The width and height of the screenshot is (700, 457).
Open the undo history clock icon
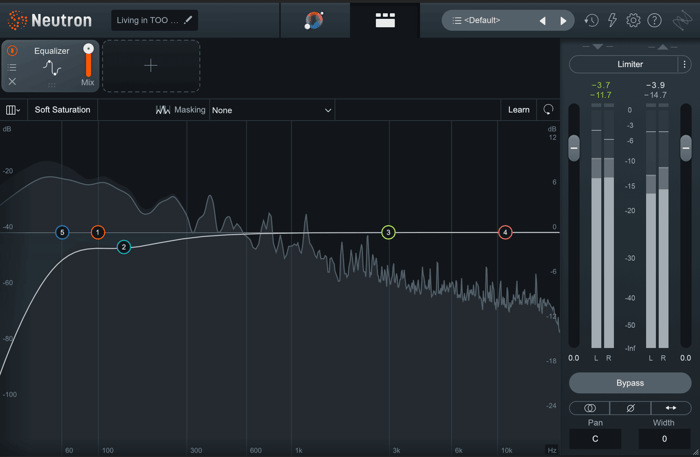click(x=591, y=20)
